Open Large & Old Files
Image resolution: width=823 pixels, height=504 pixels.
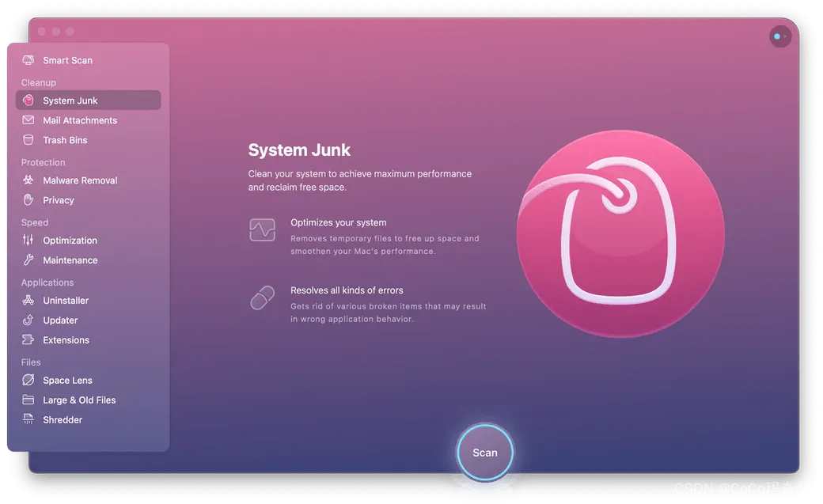coord(88,400)
